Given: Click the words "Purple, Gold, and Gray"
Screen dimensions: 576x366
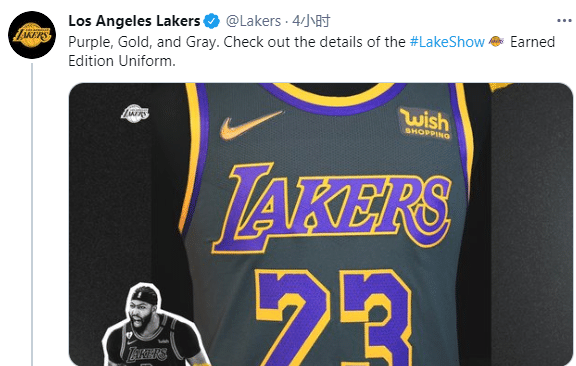Looking at the screenshot, I should click(144, 42).
